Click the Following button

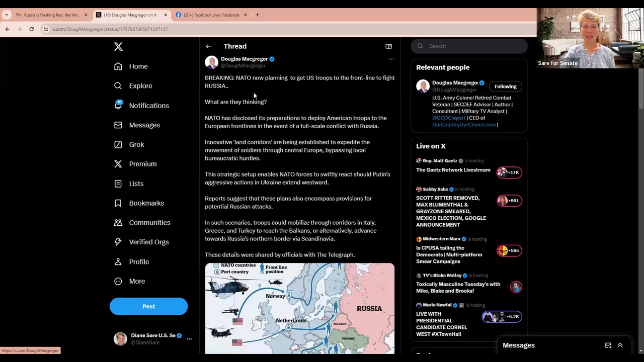coord(505,86)
